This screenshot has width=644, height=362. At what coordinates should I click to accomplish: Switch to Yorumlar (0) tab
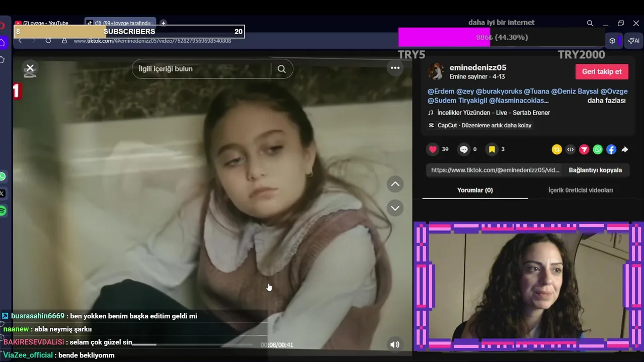[475, 190]
